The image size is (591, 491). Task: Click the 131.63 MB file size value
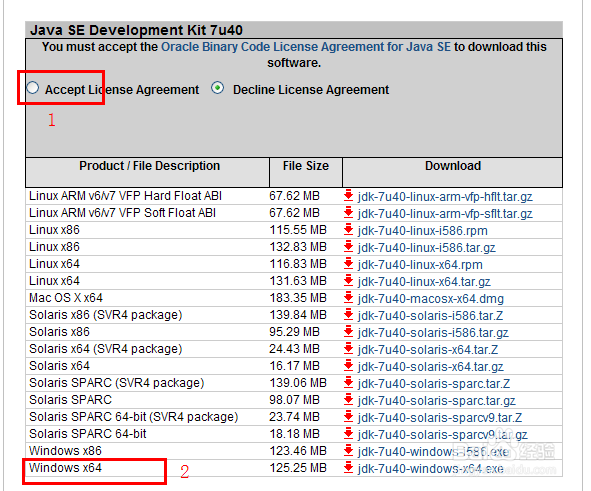coord(298,281)
